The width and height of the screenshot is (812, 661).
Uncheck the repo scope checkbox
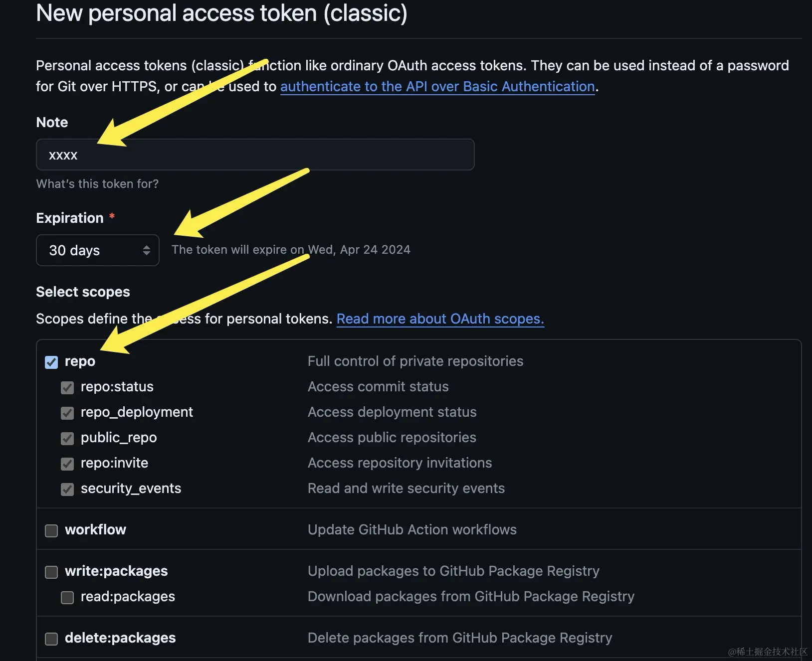pyautogui.click(x=51, y=362)
